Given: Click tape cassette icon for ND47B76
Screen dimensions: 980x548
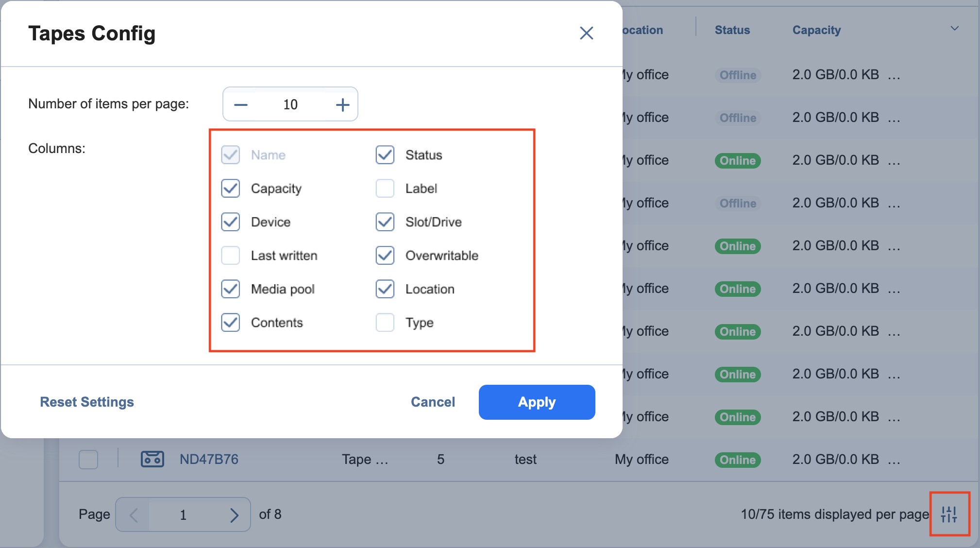Looking at the screenshot, I should [x=152, y=459].
